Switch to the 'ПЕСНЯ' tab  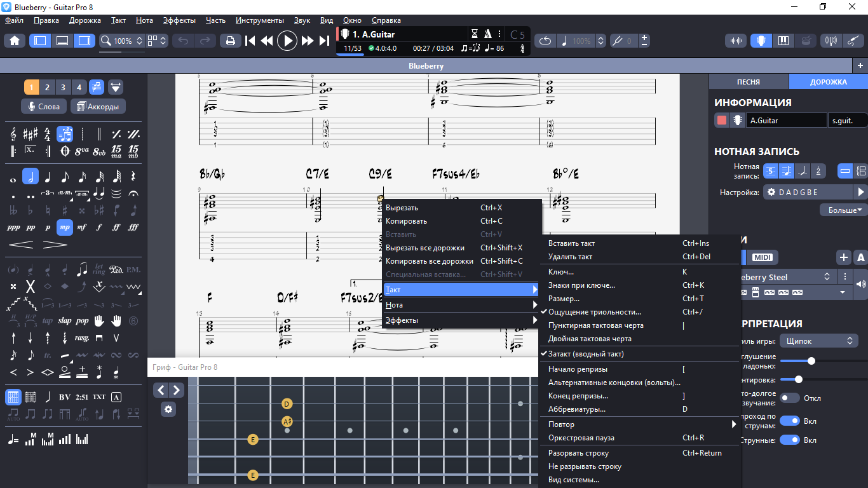748,82
